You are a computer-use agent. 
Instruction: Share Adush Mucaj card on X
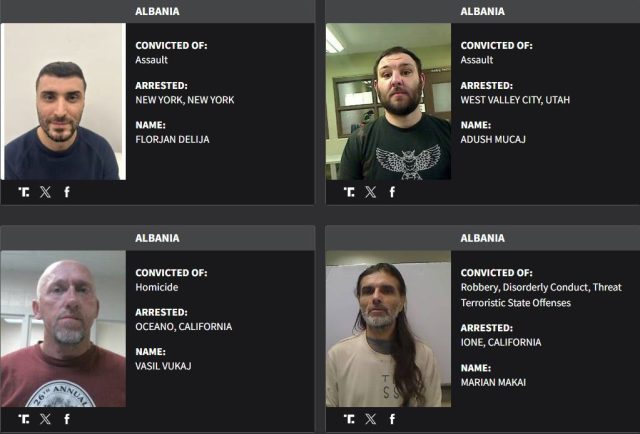pyautogui.click(x=371, y=192)
